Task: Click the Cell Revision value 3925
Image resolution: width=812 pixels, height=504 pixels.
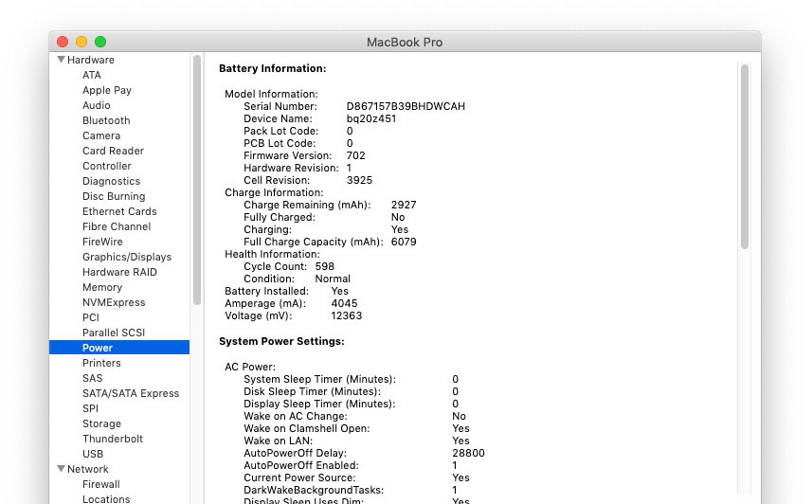Action: (x=359, y=180)
